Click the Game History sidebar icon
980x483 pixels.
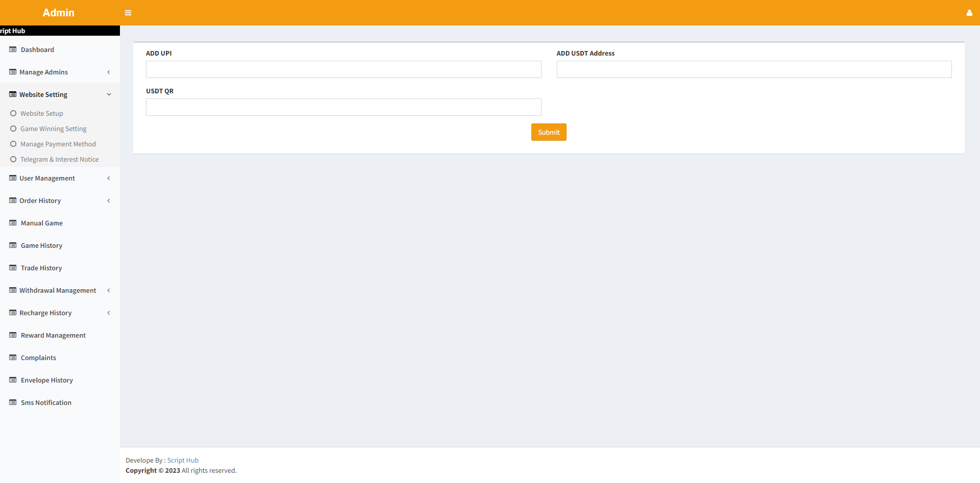13,245
